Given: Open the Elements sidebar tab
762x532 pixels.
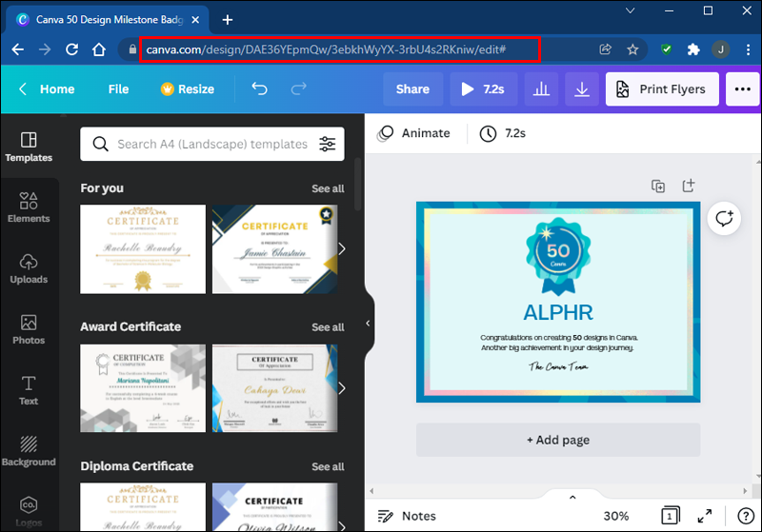Looking at the screenshot, I should pyautogui.click(x=29, y=207).
